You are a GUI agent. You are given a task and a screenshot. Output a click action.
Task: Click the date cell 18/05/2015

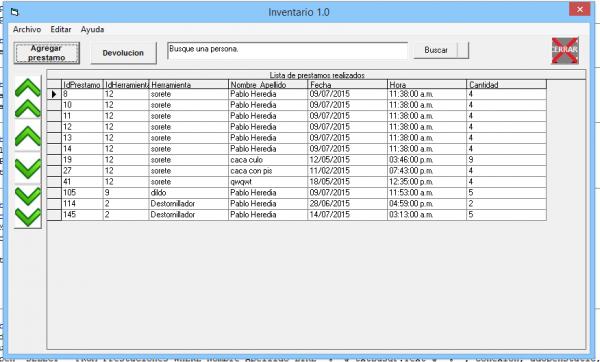click(347, 182)
